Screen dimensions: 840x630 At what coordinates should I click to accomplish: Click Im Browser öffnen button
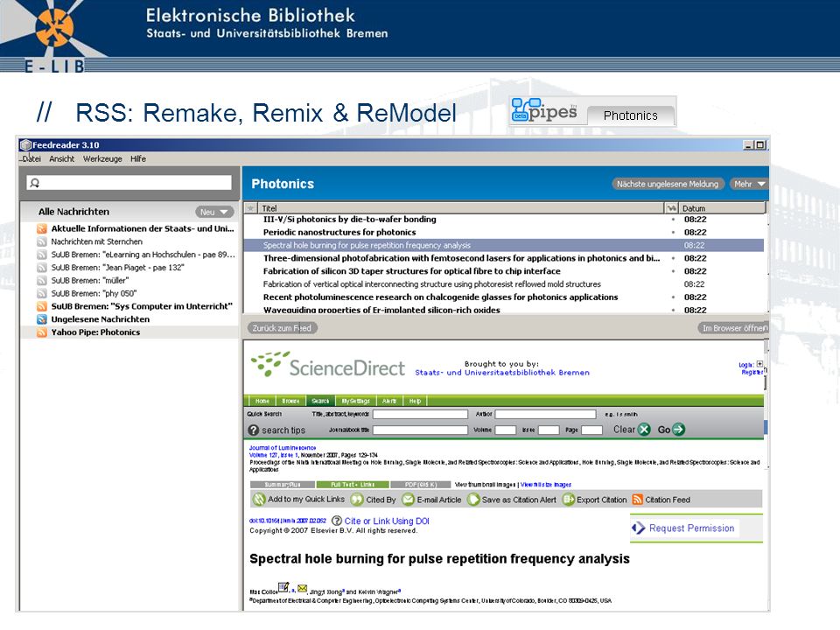coord(733,328)
